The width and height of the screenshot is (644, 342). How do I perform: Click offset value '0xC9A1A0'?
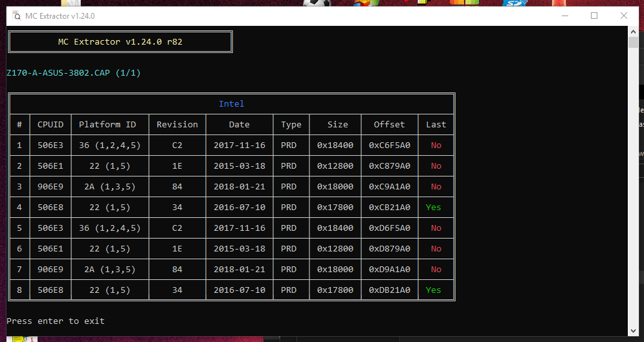point(390,187)
